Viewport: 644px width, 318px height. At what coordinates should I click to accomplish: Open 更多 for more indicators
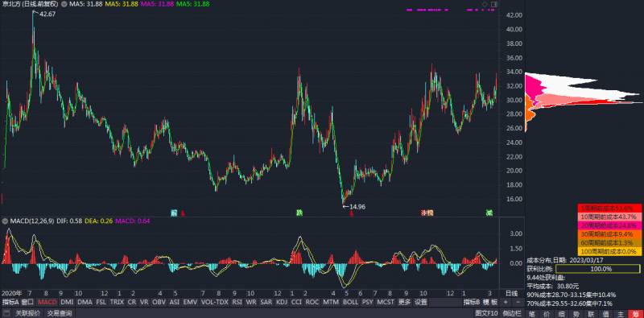[x=405, y=302]
